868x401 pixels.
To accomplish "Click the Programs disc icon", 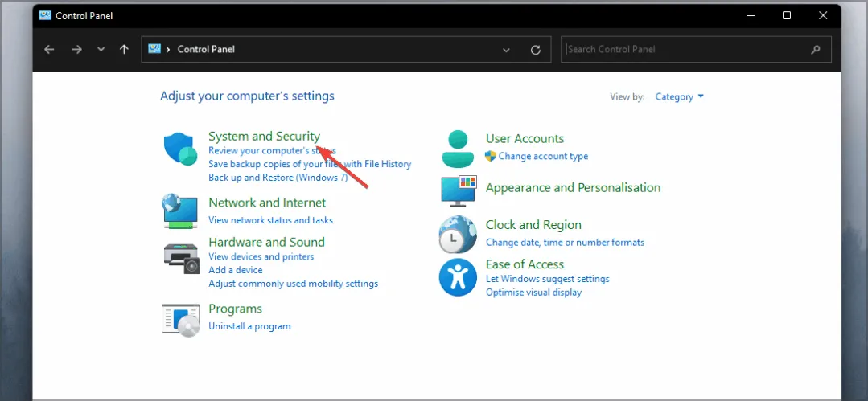I will pos(180,318).
